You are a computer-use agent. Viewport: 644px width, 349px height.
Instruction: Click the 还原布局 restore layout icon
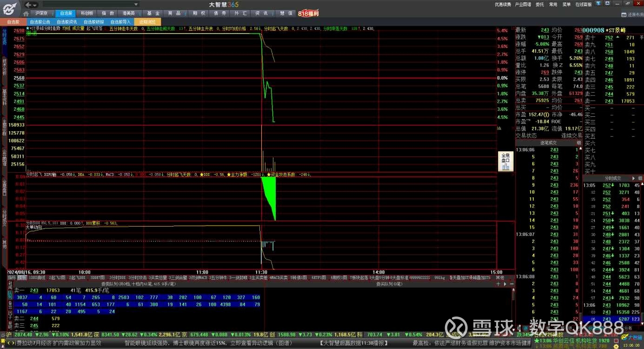[x=624, y=14]
